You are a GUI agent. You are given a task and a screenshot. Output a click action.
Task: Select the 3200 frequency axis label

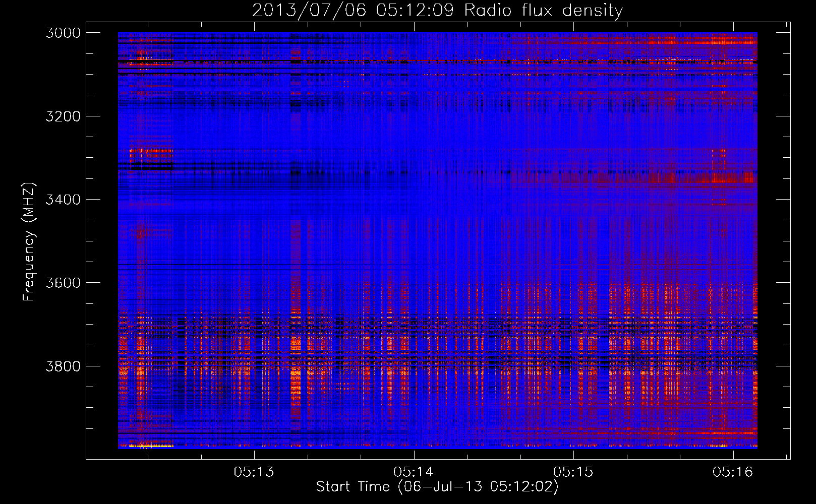click(63, 116)
